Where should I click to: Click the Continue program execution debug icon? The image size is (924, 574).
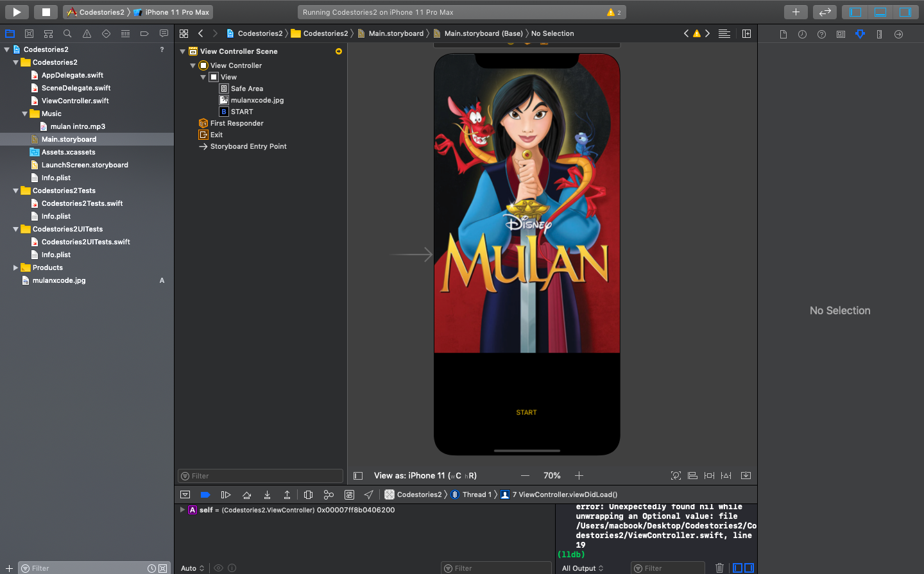point(226,494)
